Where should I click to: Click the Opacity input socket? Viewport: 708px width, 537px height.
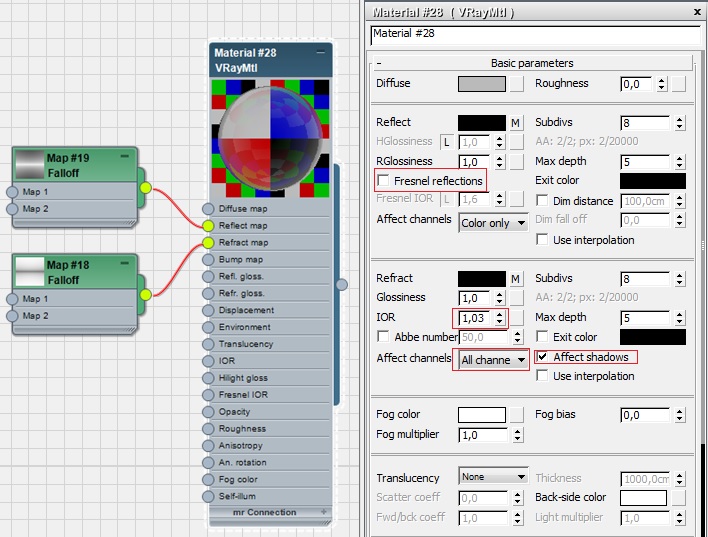pos(208,412)
